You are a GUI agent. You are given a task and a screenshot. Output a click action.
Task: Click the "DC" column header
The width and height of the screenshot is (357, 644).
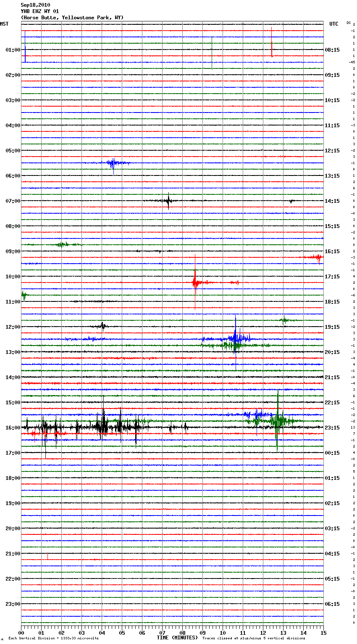click(349, 23)
